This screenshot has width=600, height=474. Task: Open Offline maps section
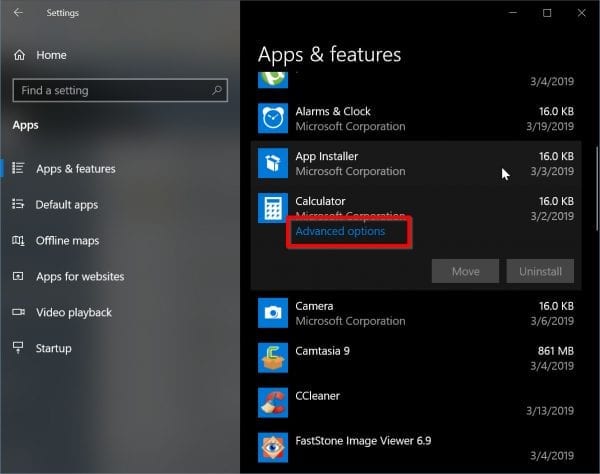pyautogui.click(x=67, y=241)
